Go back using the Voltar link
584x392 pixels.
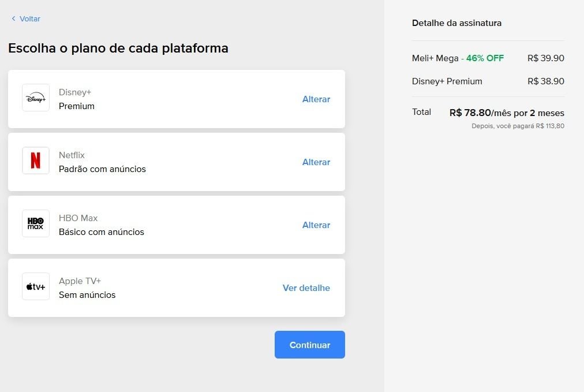pyautogui.click(x=29, y=19)
